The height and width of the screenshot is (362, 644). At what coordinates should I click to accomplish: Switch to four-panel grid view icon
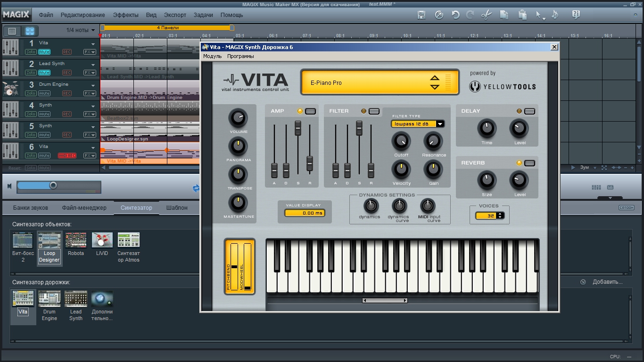30,31
